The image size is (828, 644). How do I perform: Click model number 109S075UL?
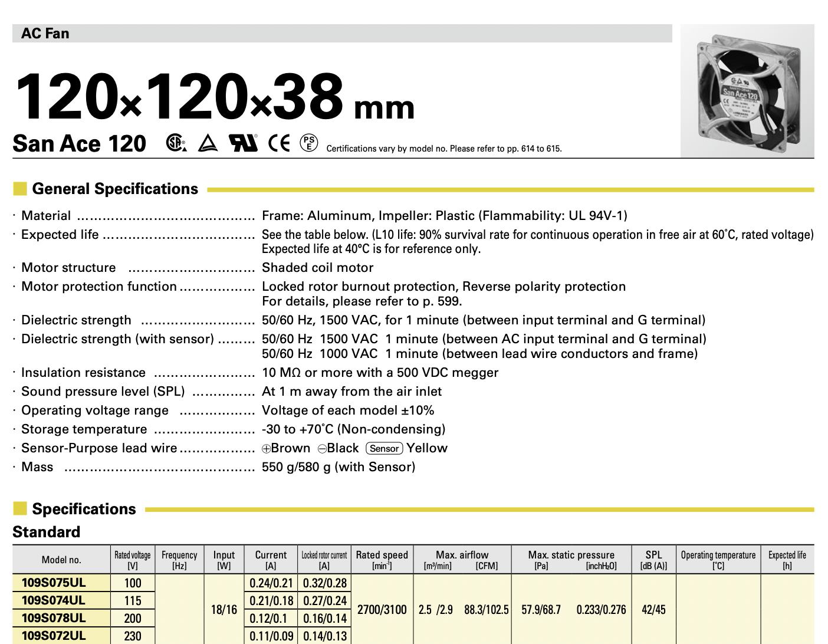[x=54, y=583]
